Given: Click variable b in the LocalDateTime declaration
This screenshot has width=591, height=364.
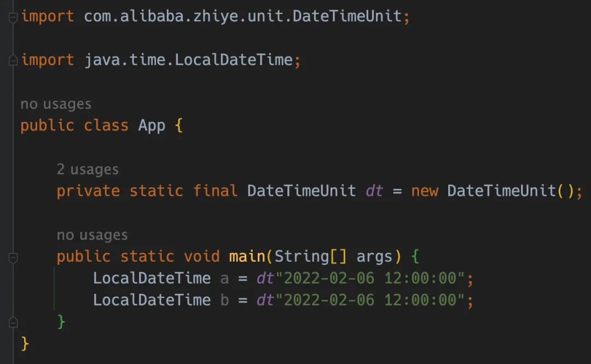Looking at the screenshot, I should pos(225,301).
